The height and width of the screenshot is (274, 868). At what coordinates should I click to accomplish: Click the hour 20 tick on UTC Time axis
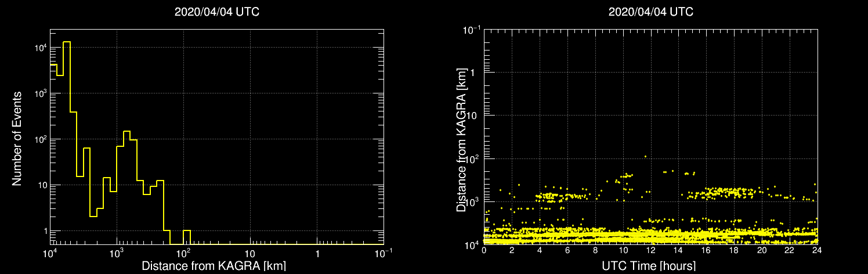point(761,250)
